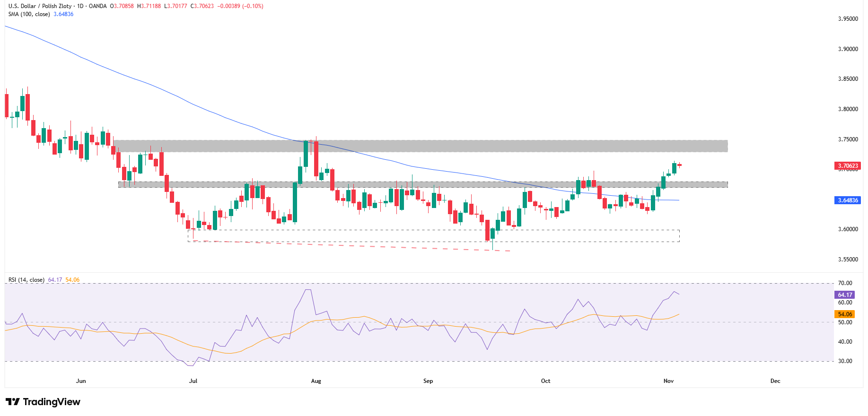Click the red 3.70623 current price tag
The image size is (868, 416).
tap(847, 166)
